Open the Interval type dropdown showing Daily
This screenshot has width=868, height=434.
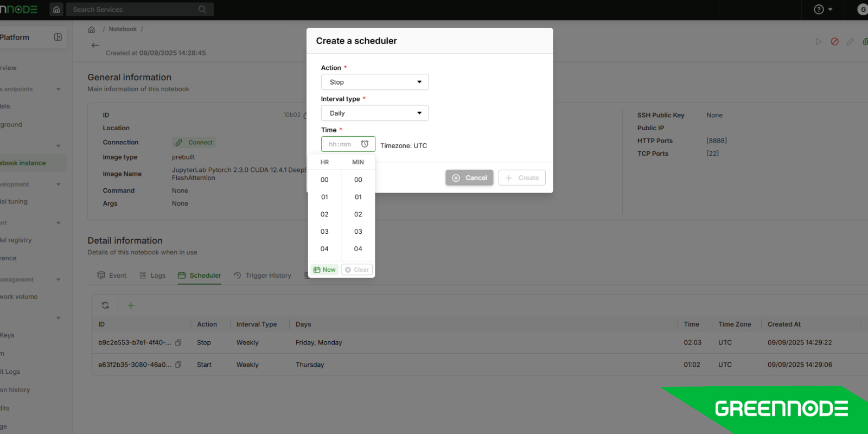[375, 113]
